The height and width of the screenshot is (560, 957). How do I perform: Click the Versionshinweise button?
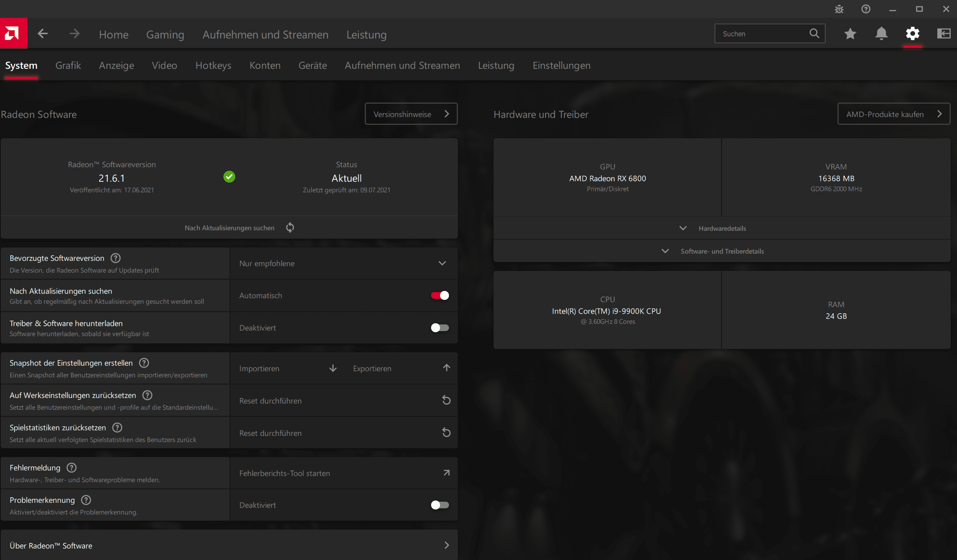(411, 114)
